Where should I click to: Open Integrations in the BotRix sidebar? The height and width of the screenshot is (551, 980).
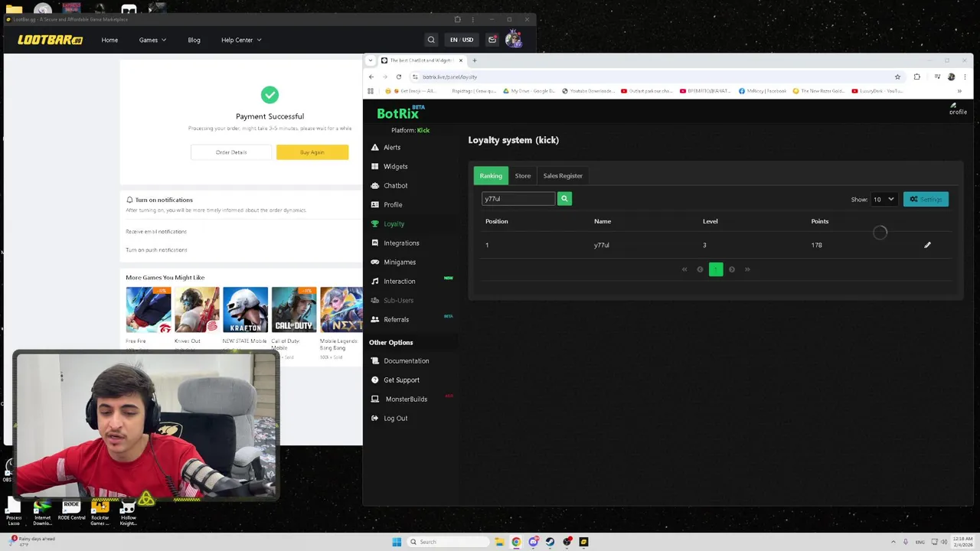pyautogui.click(x=395, y=243)
